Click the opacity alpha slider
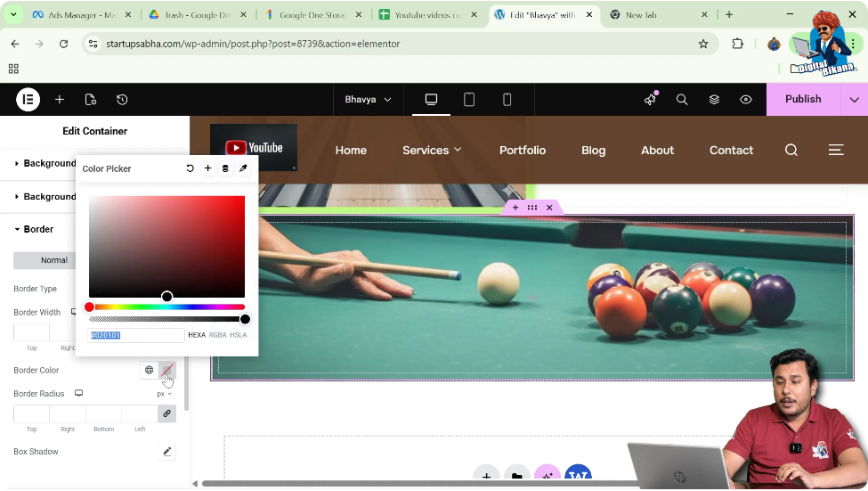Viewport: 868px width, 491px height. coord(166,319)
